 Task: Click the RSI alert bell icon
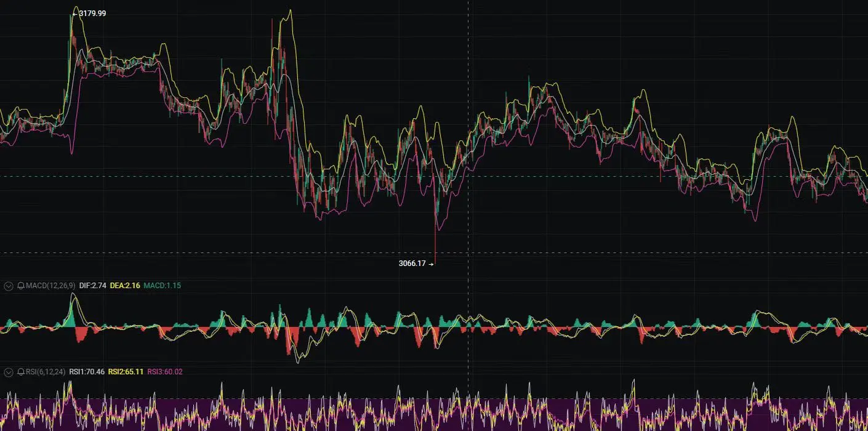pyautogui.click(x=21, y=372)
